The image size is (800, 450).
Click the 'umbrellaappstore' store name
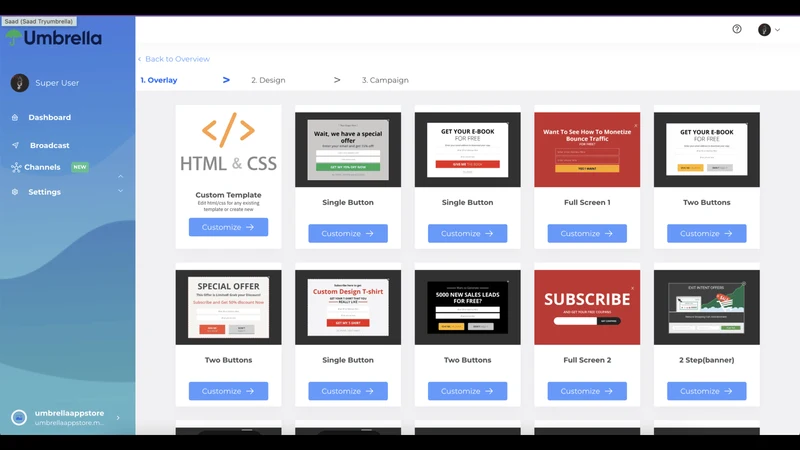[x=69, y=413]
